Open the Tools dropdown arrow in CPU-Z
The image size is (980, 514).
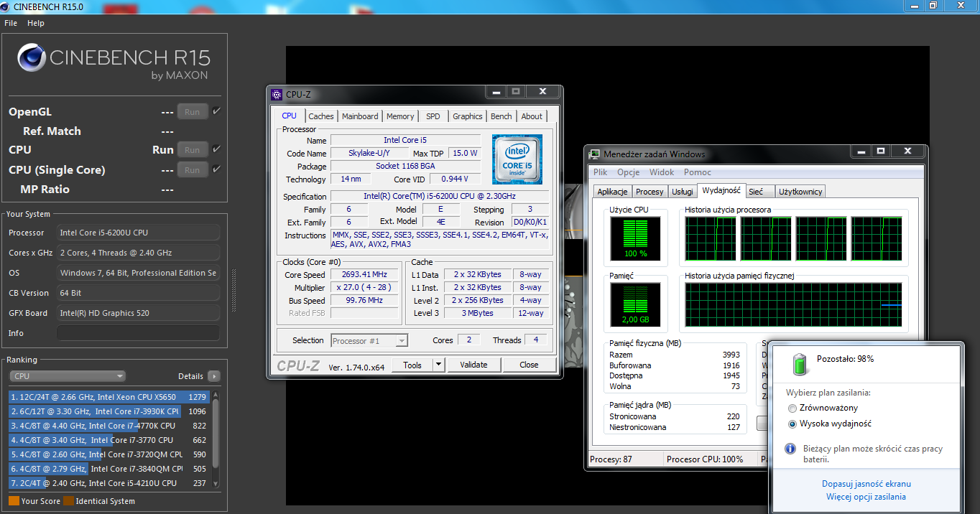click(439, 365)
